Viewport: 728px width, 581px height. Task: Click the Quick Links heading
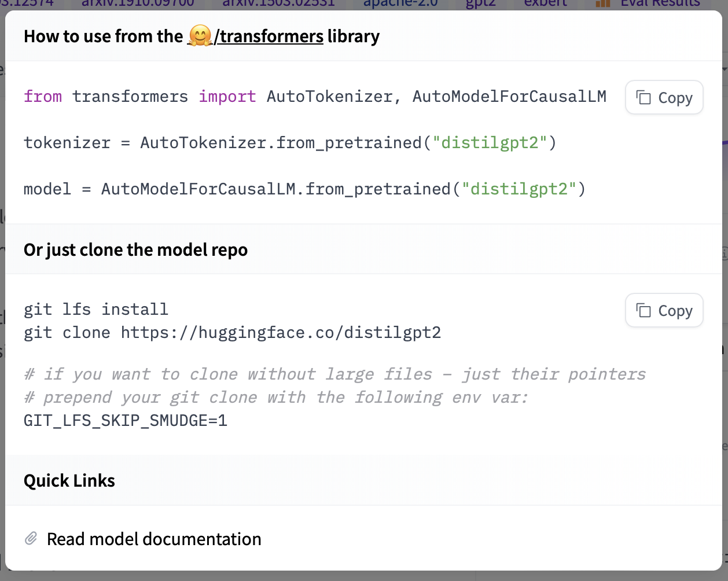click(x=69, y=481)
